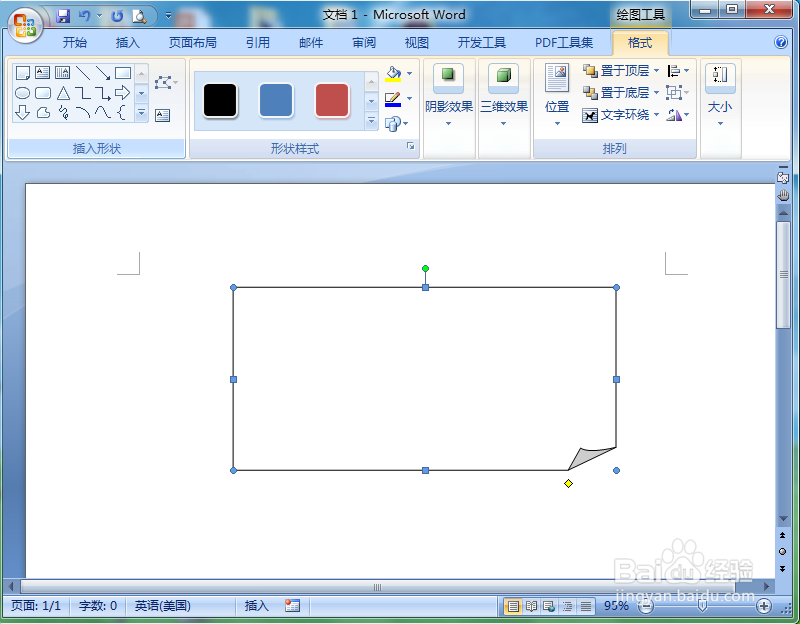Open the 位置 position dropdown
Screen dimensions: 800x624
pos(557,96)
